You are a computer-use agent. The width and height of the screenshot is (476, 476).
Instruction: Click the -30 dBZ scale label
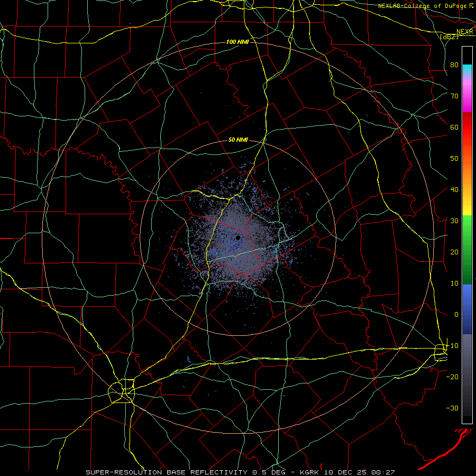click(452, 408)
